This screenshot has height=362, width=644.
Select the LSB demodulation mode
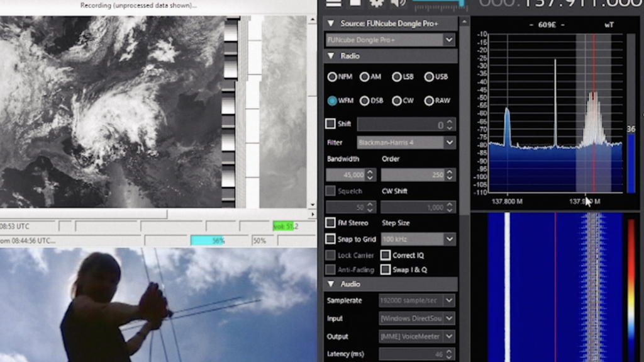396,77
